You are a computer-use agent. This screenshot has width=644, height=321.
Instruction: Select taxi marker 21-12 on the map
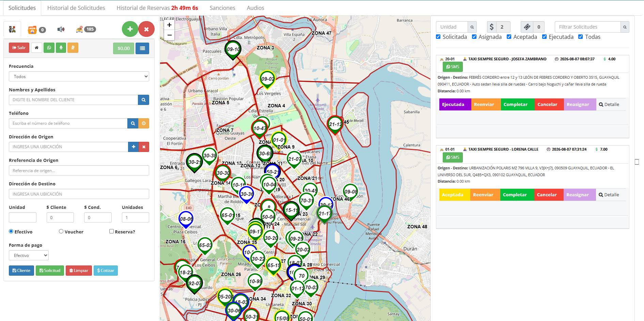(335, 125)
